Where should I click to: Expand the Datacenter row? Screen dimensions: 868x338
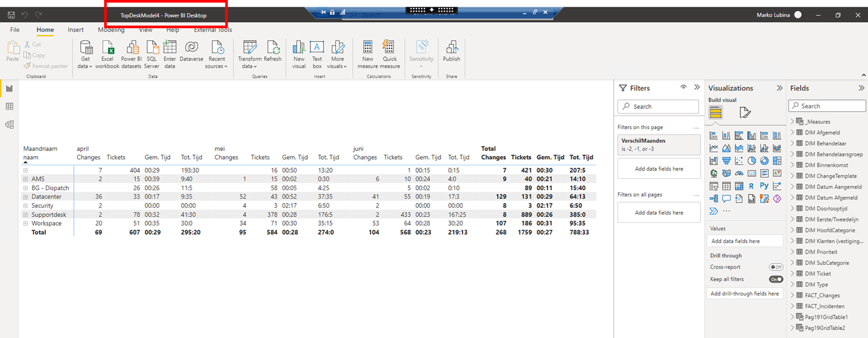[25, 197]
